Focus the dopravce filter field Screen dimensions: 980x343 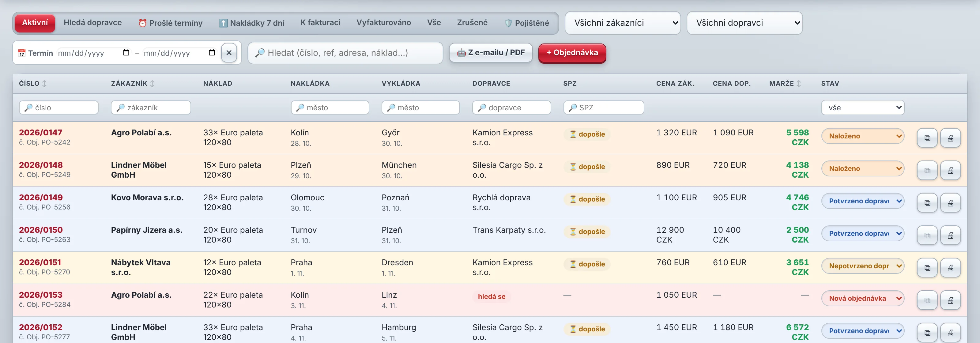(511, 107)
